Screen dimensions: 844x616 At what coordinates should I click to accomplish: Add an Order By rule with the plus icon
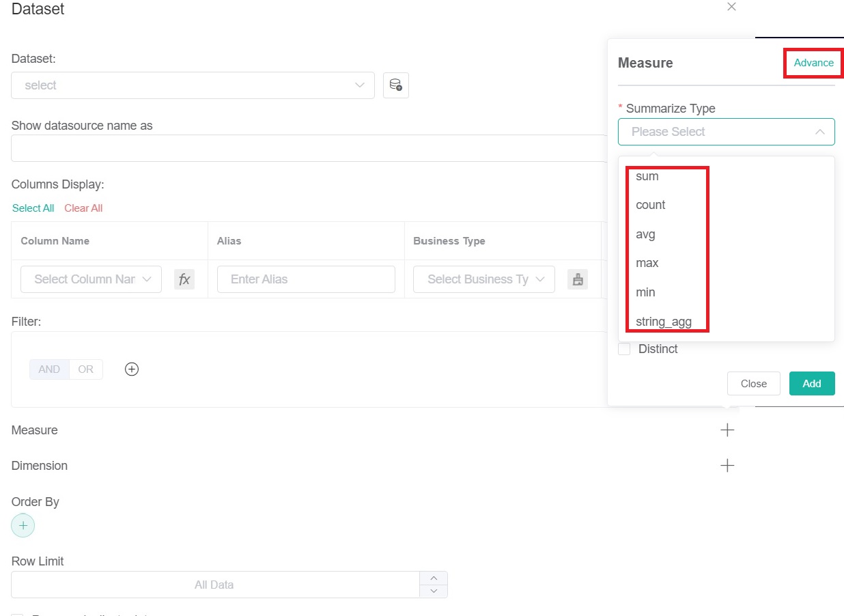tap(23, 525)
